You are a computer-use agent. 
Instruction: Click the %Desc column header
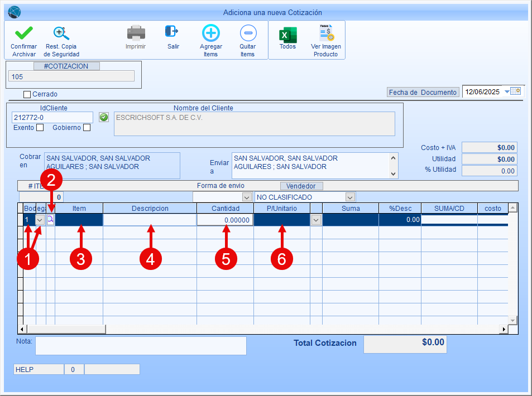[400, 209]
